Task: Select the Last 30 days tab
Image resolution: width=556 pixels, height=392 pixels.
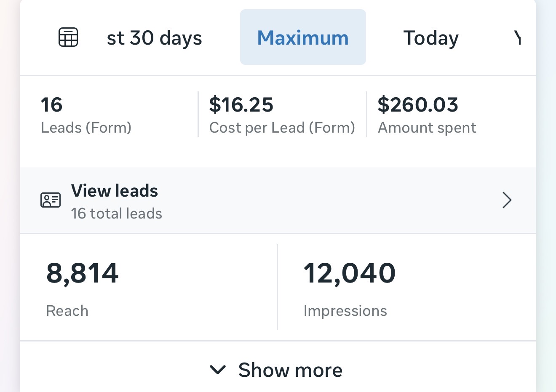Action: (154, 38)
